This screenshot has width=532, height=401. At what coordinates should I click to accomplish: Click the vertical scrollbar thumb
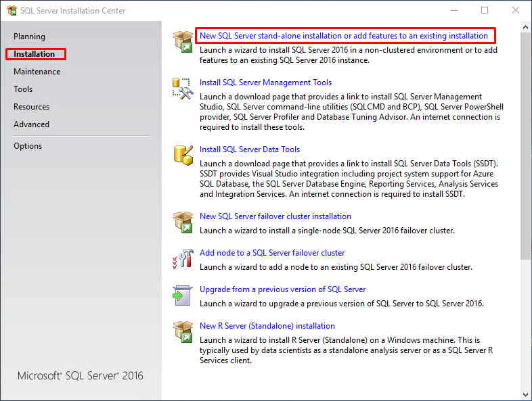(525, 146)
